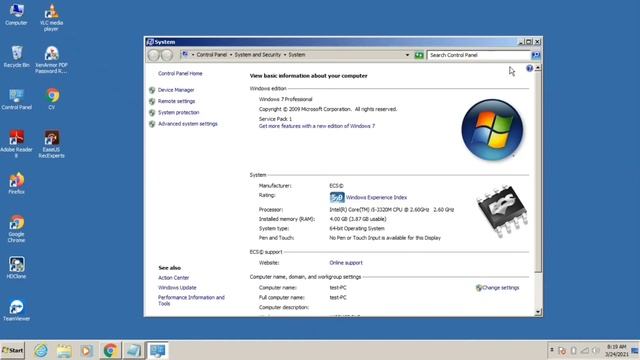Image resolution: width=640 pixels, height=360 pixels.
Task: Open Remote settings
Action: [176, 101]
